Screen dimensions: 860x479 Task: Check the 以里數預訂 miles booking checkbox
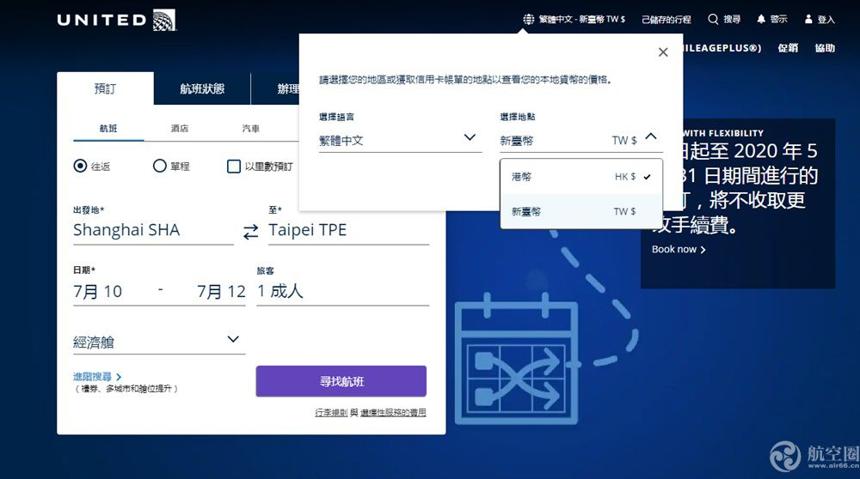click(234, 166)
